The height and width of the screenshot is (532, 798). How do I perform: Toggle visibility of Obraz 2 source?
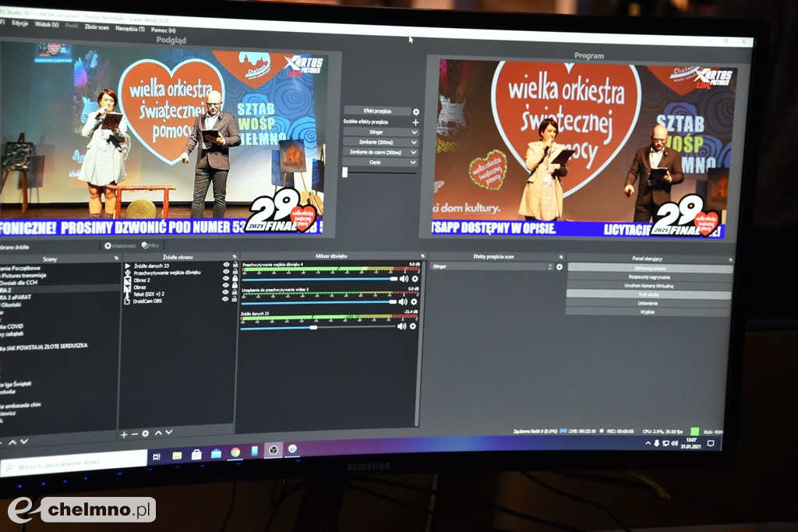tap(226, 280)
